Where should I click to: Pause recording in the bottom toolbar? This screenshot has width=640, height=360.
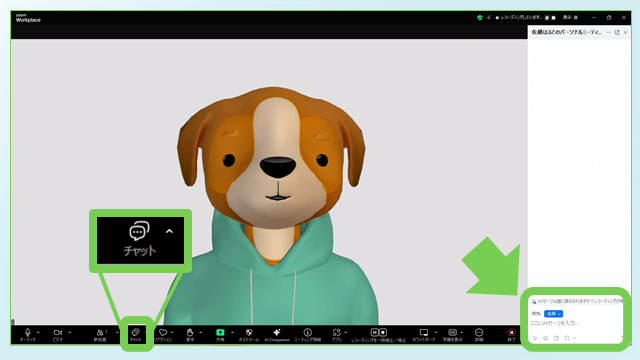click(x=374, y=332)
